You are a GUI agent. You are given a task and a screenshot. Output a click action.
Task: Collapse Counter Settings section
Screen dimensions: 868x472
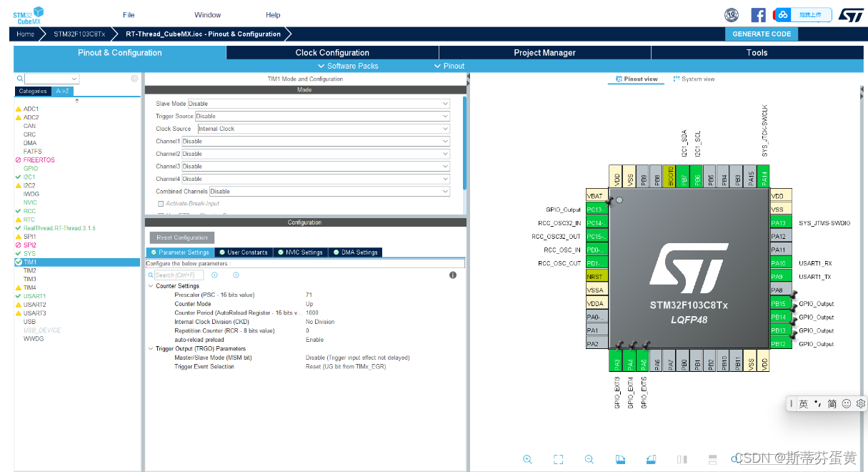tap(151, 286)
